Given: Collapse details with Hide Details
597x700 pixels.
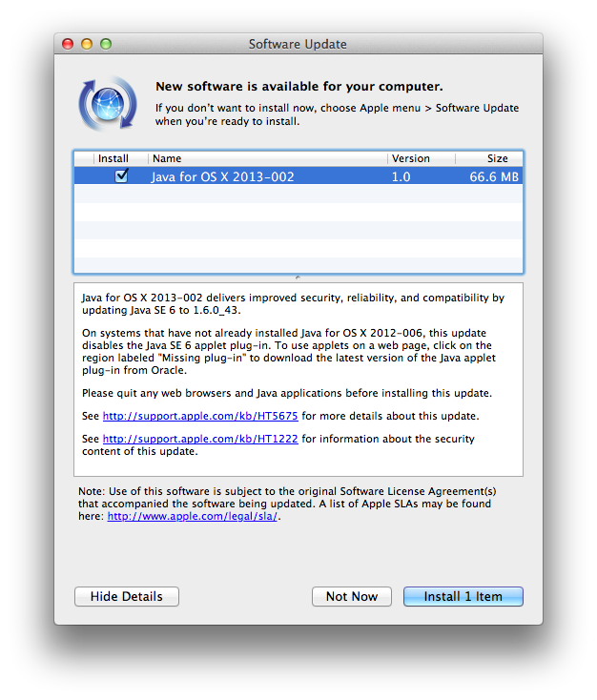Looking at the screenshot, I should point(127,596).
